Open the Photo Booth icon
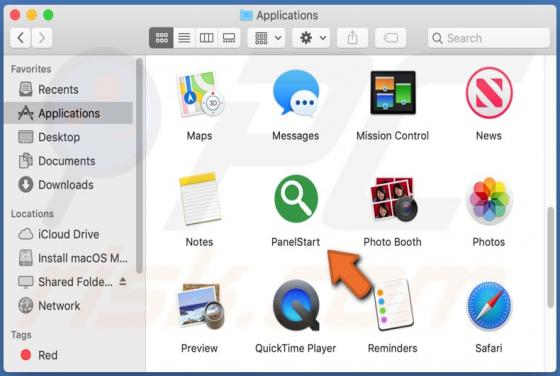Image resolution: width=560 pixels, height=376 pixels. (x=393, y=199)
